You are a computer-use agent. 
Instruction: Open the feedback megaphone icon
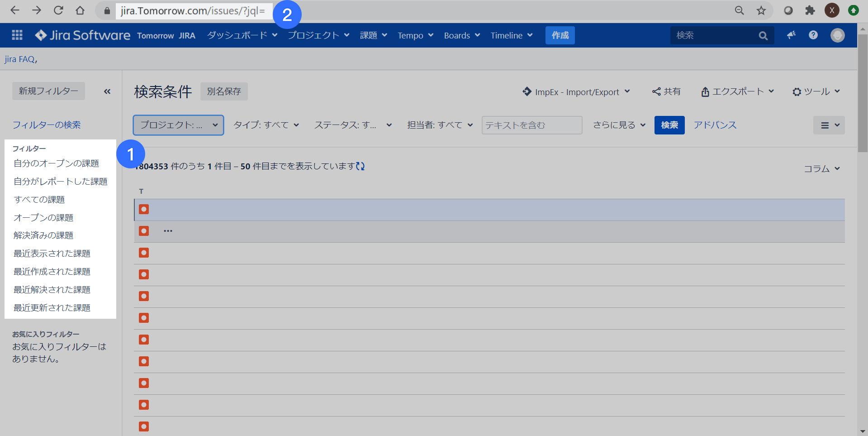791,35
